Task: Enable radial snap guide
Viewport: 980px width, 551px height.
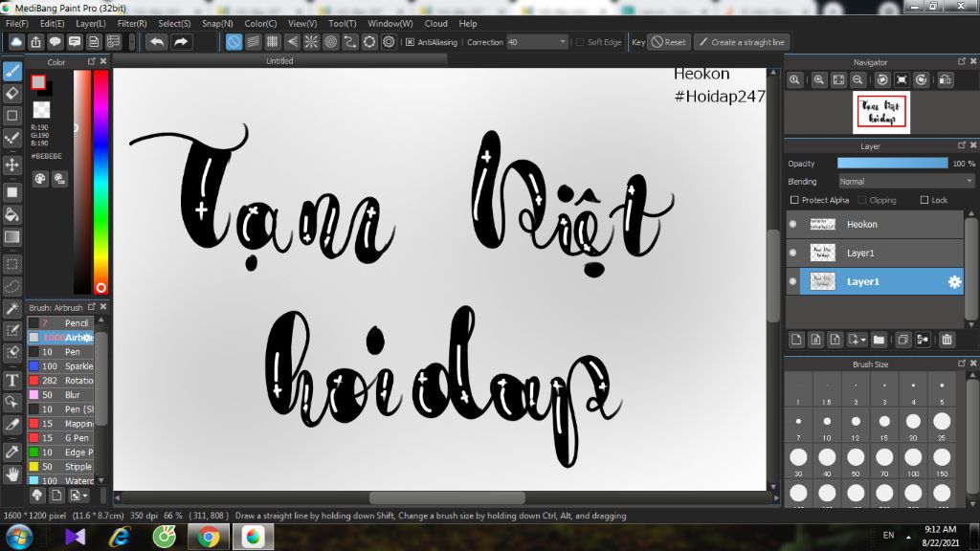Action: [311, 42]
